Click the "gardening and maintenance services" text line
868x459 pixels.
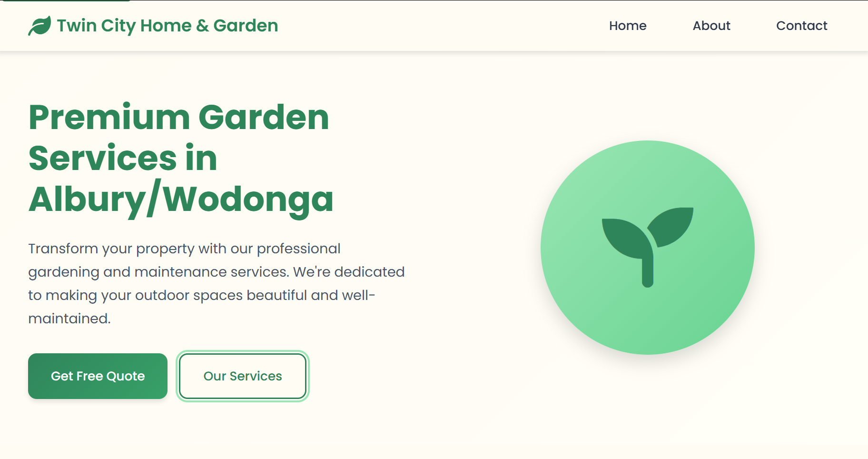[x=216, y=272]
